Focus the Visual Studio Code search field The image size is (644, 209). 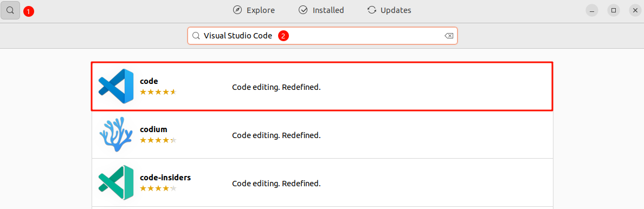point(323,36)
